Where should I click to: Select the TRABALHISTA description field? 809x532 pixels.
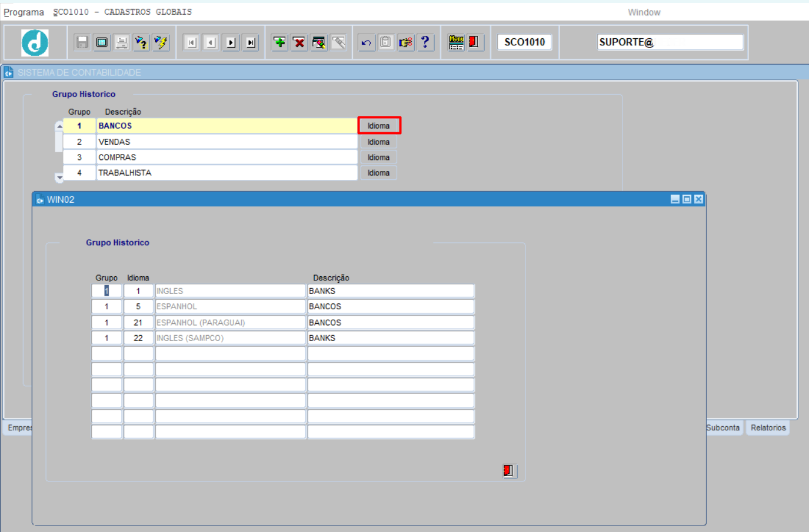point(227,173)
